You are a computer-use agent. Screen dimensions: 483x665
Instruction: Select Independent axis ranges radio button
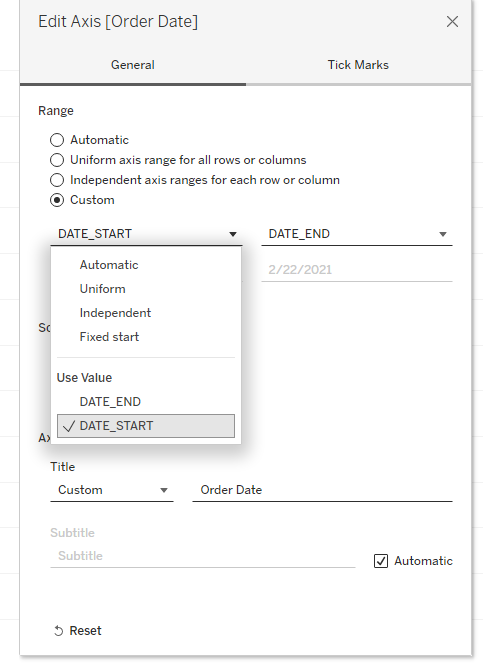coord(57,180)
